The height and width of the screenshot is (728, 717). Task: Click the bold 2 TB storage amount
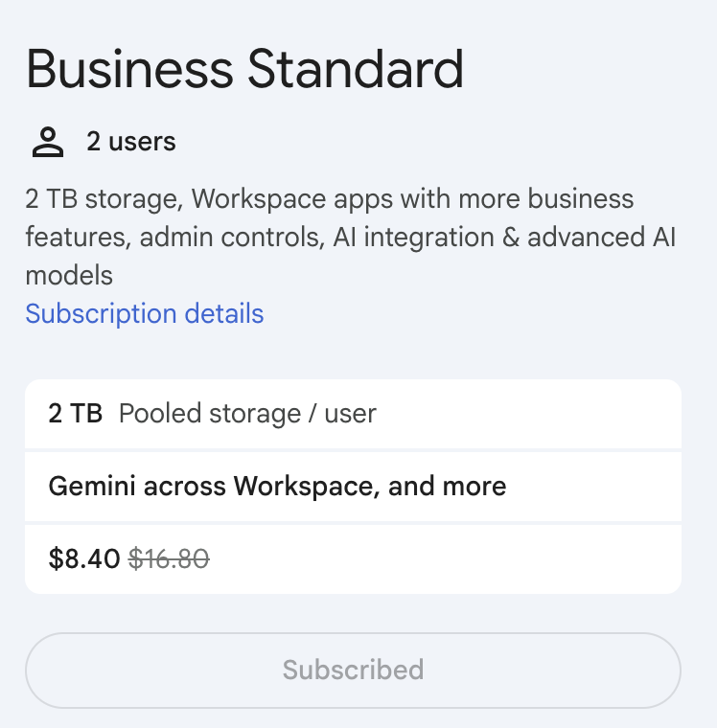(75, 414)
